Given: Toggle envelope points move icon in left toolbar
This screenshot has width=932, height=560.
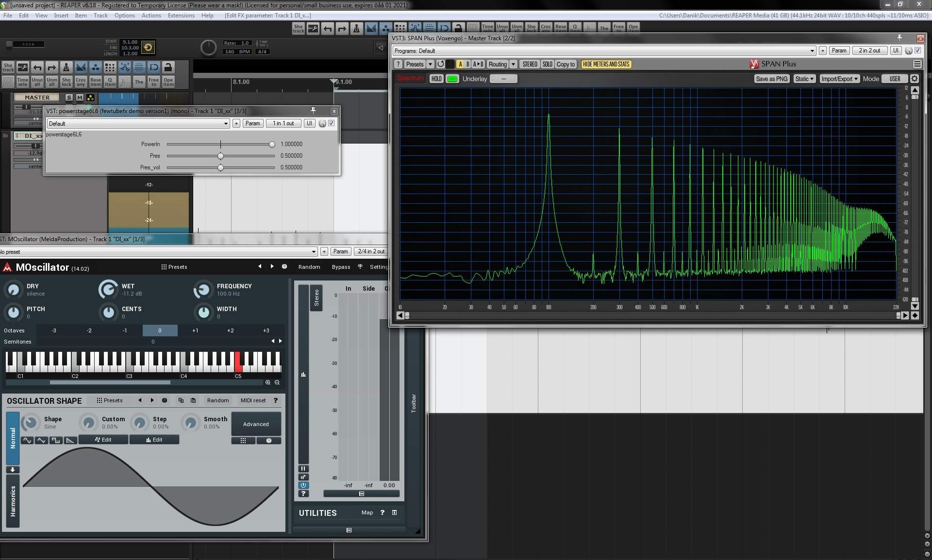Looking at the screenshot, I should [x=125, y=67].
